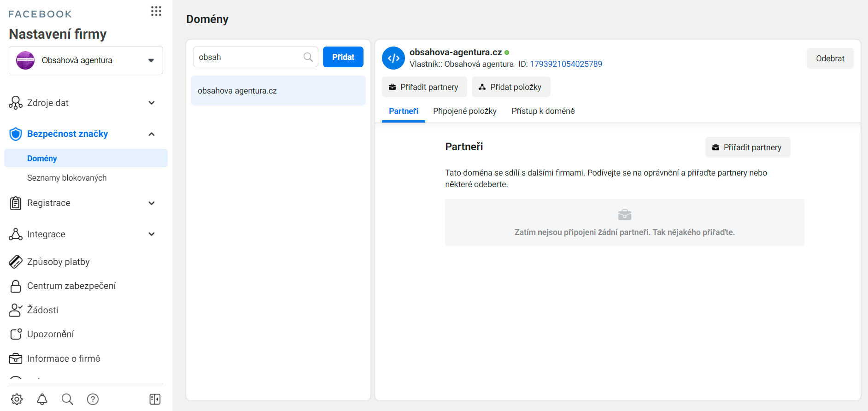Collapse the Bezpečnost značky section
The height and width of the screenshot is (411, 868).
[152, 134]
